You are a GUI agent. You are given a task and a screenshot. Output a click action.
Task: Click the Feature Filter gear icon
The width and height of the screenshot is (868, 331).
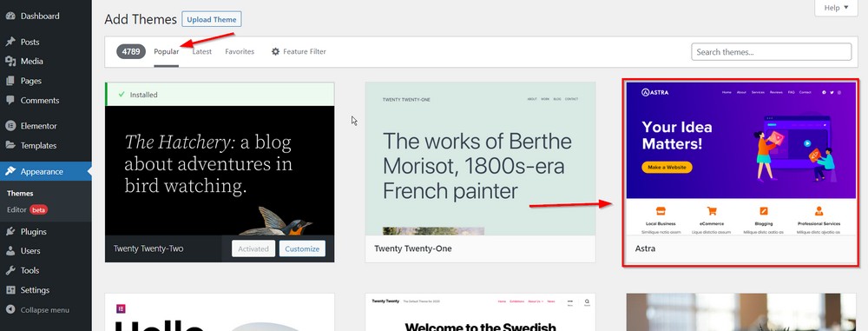275,51
